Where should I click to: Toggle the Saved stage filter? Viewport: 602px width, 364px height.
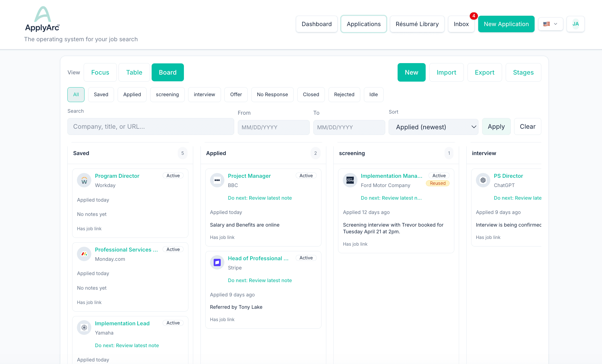pos(101,95)
